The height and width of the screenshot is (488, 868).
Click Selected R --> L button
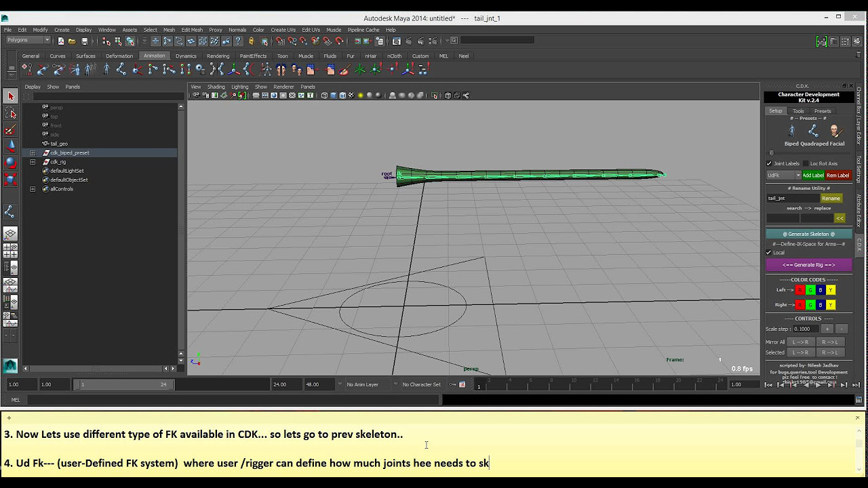(829, 352)
